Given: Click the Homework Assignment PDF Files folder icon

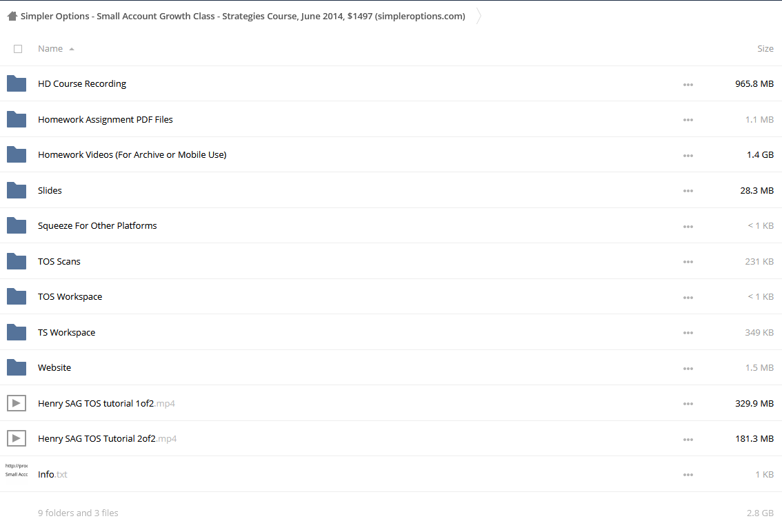Looking at the screenshot, I should coord(17,119).
